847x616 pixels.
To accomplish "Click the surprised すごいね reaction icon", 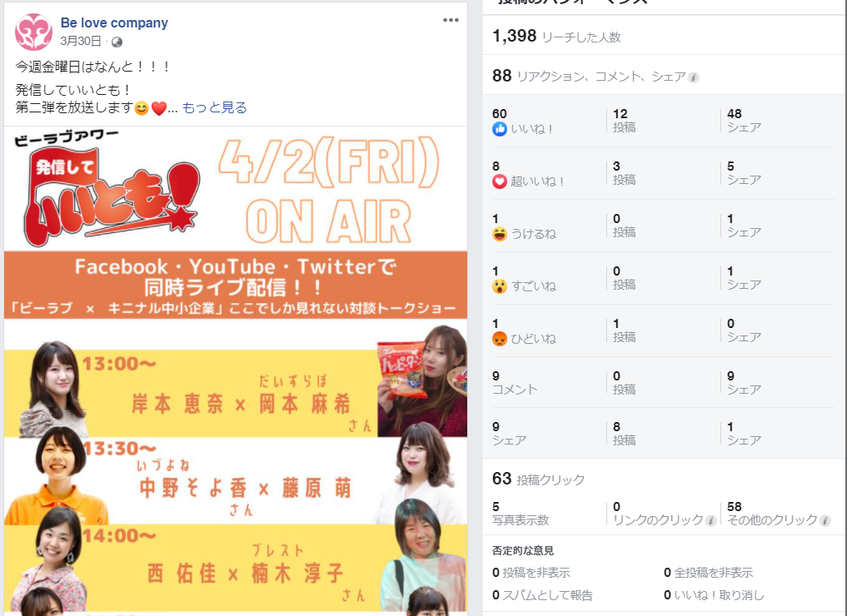I will 500,286.
